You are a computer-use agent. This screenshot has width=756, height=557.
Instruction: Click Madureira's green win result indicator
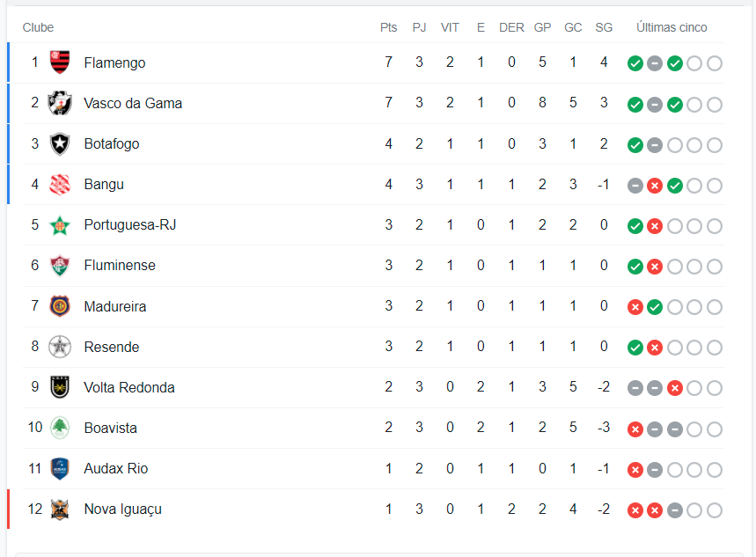[655, 307]
